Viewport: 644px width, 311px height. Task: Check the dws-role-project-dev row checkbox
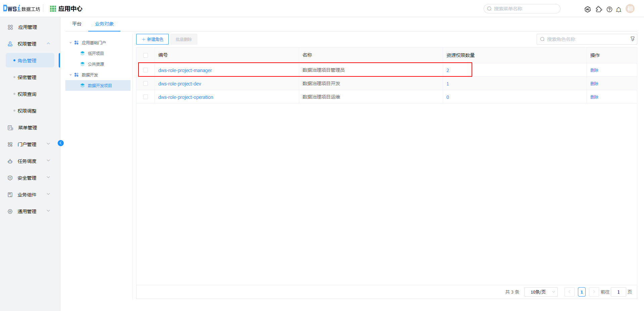pyautogui.click(x=146, y=83)
